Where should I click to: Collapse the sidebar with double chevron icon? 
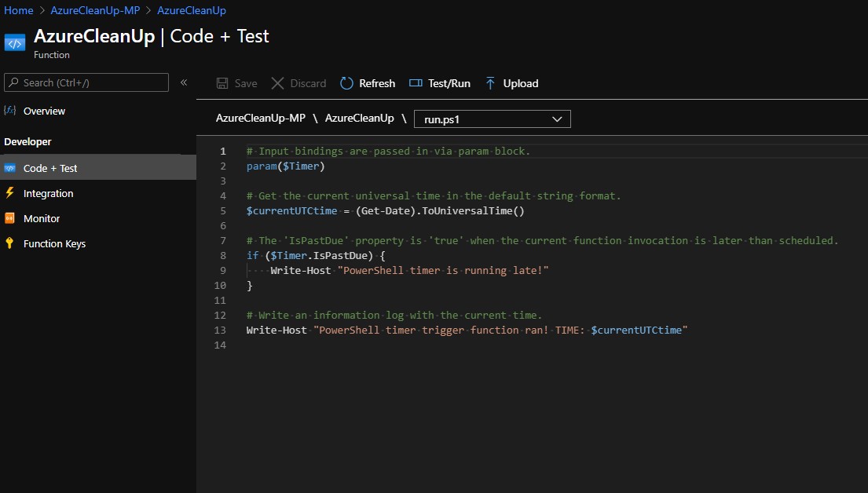coord(184,82)
